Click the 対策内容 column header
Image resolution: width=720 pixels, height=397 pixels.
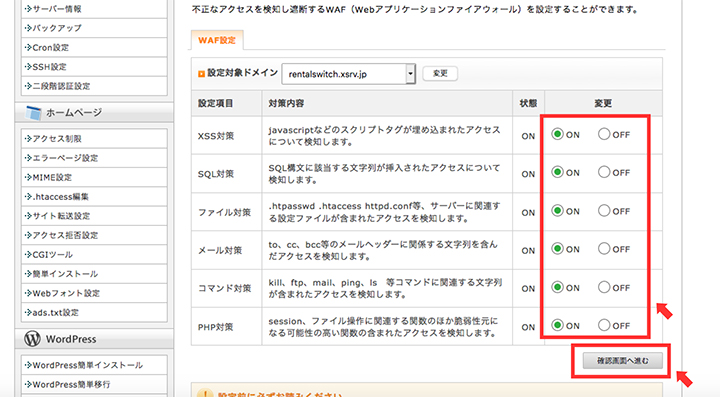[x=286, y=103]
